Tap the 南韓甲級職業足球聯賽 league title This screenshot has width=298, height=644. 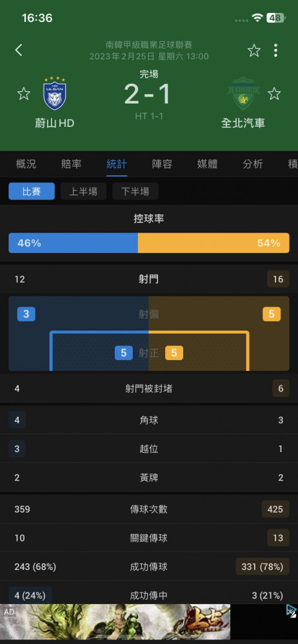[x=149, y=44]
